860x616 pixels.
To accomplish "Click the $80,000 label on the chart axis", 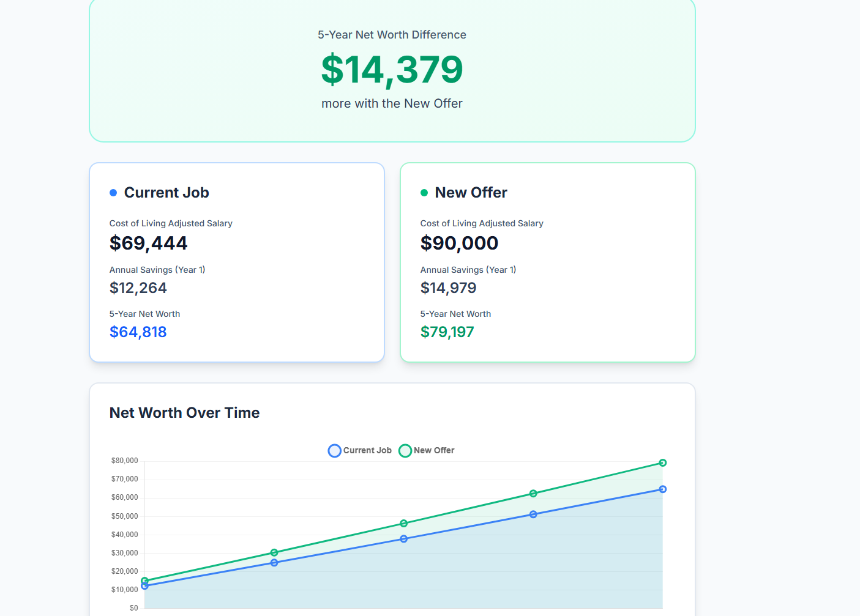I will [x=125, y=460].
